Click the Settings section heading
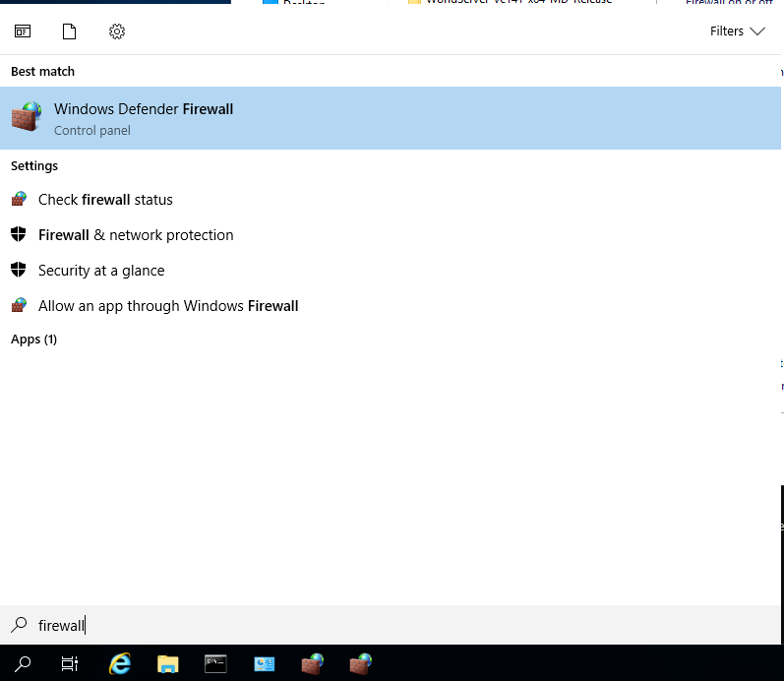Screen dimensions: 784x681 click(34, 166)
